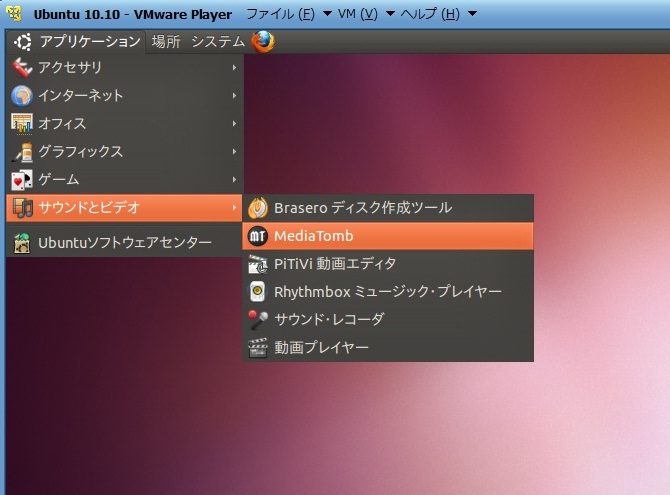Image resolution: width=670 pixels, height=495 pixels.
Task: Click the サウンド・レコーダ microphone icon
Action: 258,319
